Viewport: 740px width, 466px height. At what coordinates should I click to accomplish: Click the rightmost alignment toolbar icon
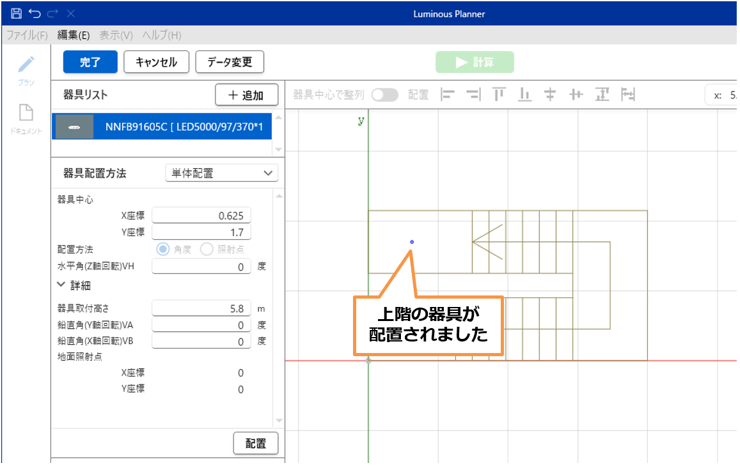click(x=628, y=95)
